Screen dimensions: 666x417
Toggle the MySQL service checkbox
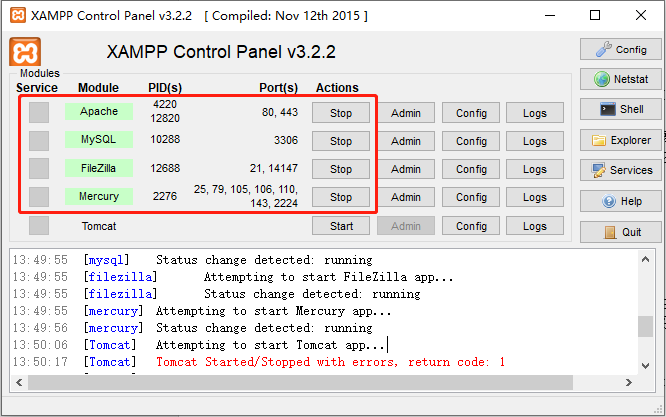pyautogui.click(x=39, y=141)
